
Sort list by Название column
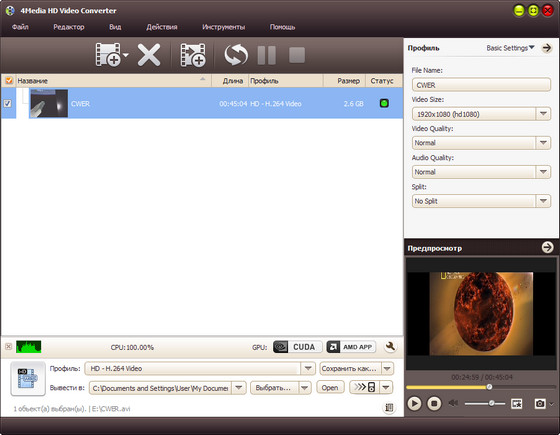point(114,81)
